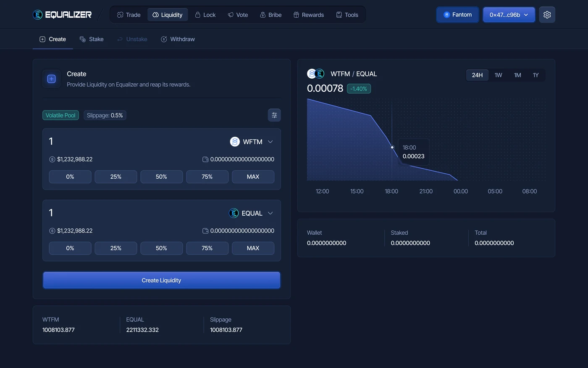Click the EQUAL dollar value icon

click(x=52, y=231)
